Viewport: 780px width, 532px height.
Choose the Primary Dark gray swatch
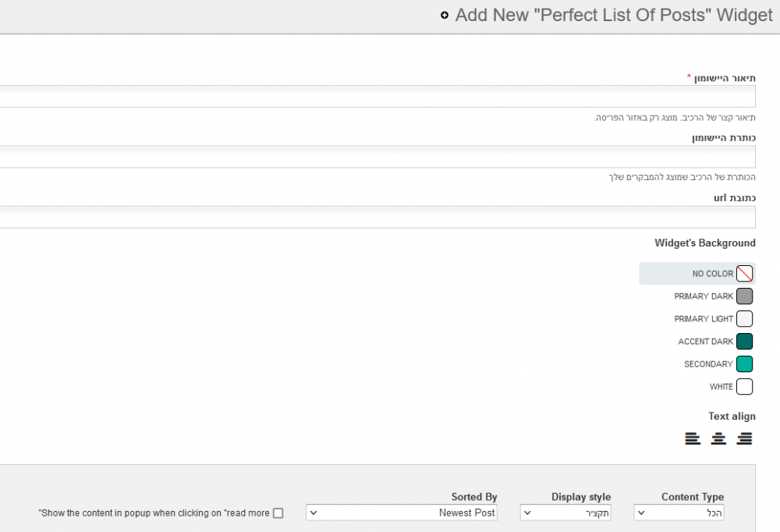[x=744, y=296]
